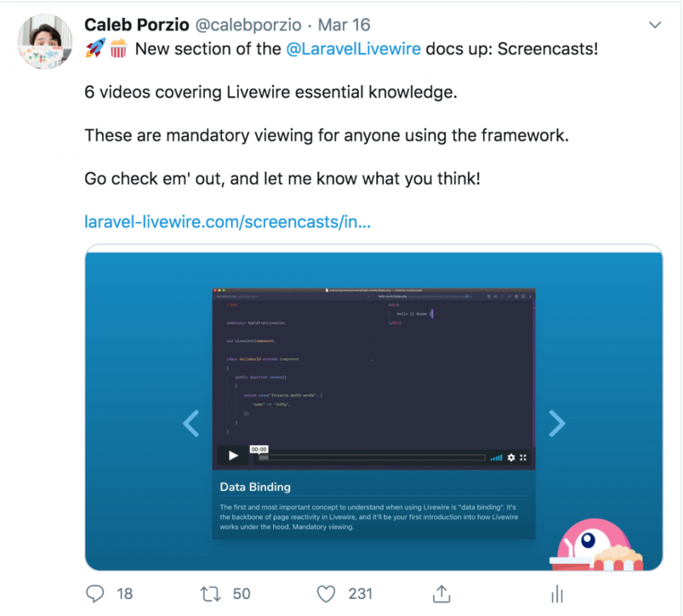Go to previous screencast with left chevron
The height and width of the screenshot is (616, 683).
coord(191,423)
